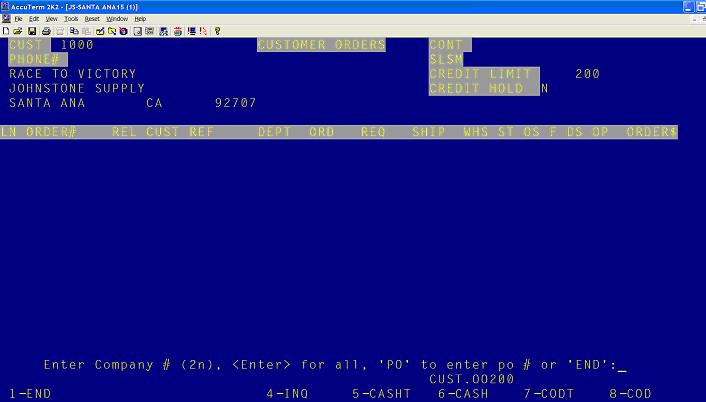Image resolution: width=706 pixels, height=402 pixels.
Task: Click the dark monitor toolbar icon
Action: 191,31
